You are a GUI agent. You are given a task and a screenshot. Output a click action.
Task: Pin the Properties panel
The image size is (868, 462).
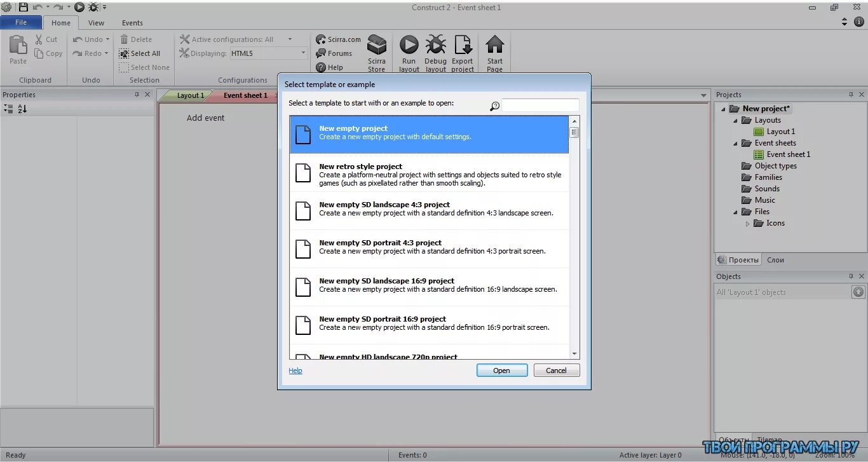tap(137, 95)
